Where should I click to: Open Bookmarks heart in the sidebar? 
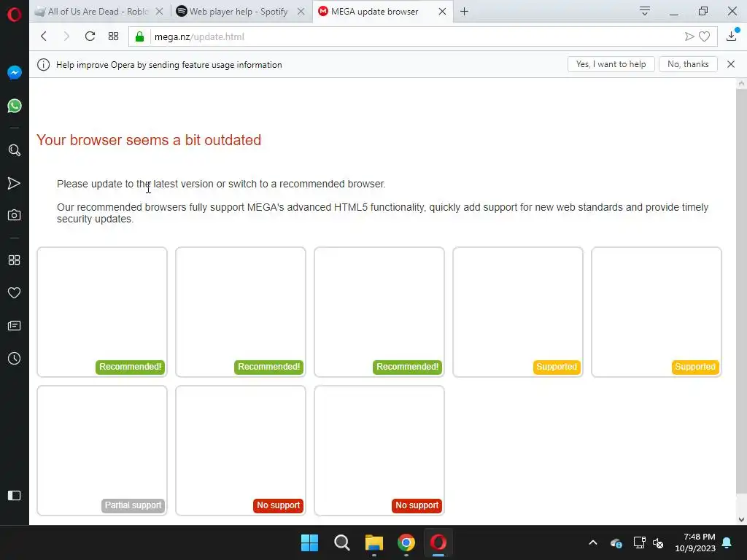pos(15,293)
